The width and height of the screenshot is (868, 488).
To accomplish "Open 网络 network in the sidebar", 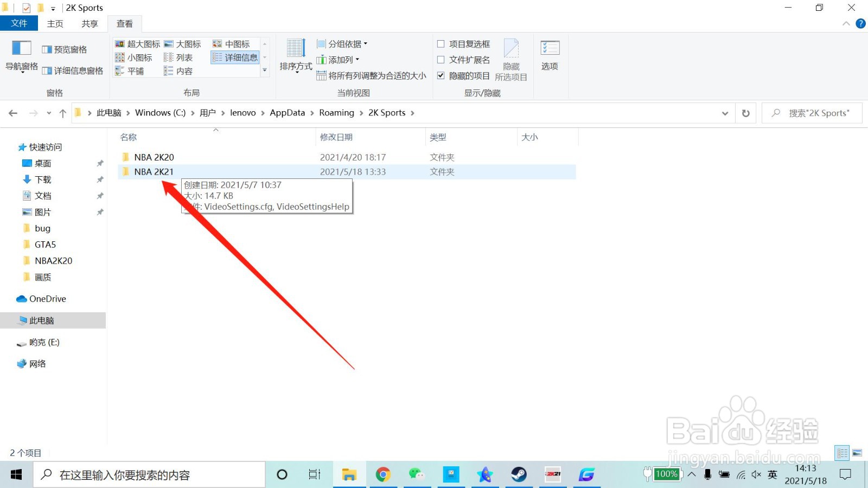I will 31,364.
